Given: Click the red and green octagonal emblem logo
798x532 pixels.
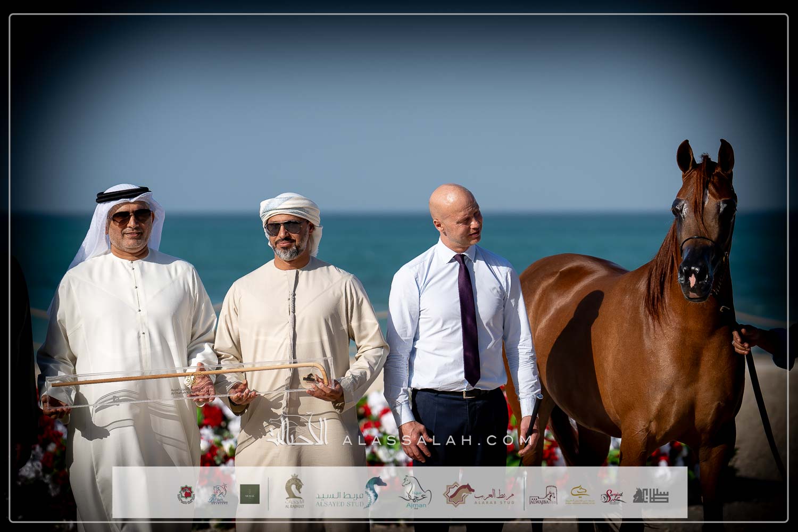Looking at the screenshot, I should coord(186,494).
